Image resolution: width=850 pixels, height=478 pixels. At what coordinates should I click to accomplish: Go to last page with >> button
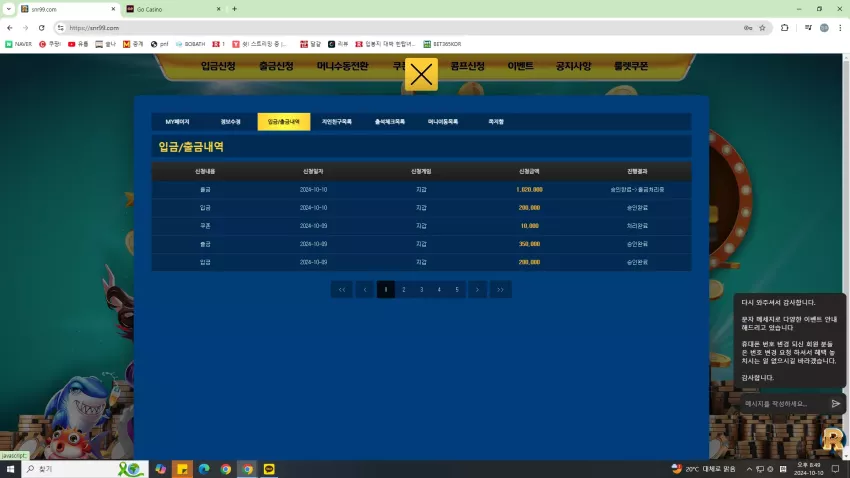(x=500, y=289)
